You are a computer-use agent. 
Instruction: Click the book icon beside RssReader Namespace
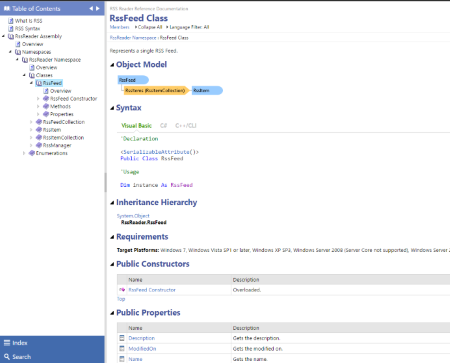pos(25,60)
